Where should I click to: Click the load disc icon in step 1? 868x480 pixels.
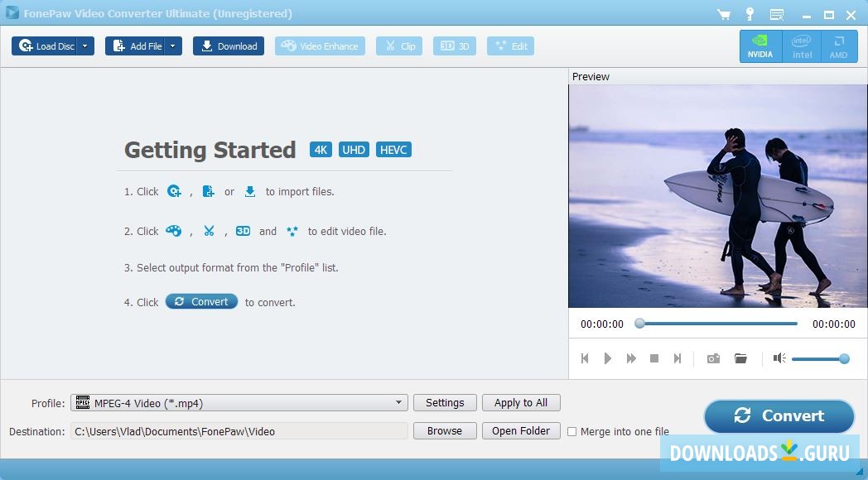point(175,191)
